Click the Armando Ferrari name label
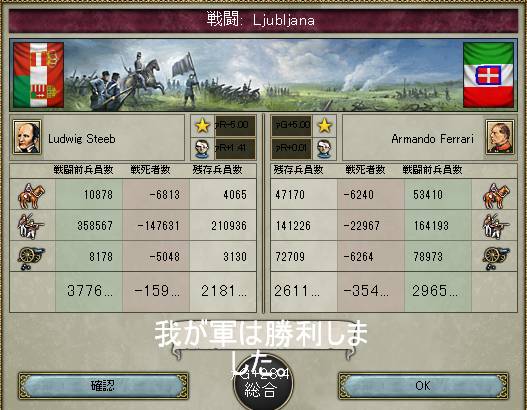Image resolution: width=527 pixels, height=410 pixels. [x=433, y=139]
